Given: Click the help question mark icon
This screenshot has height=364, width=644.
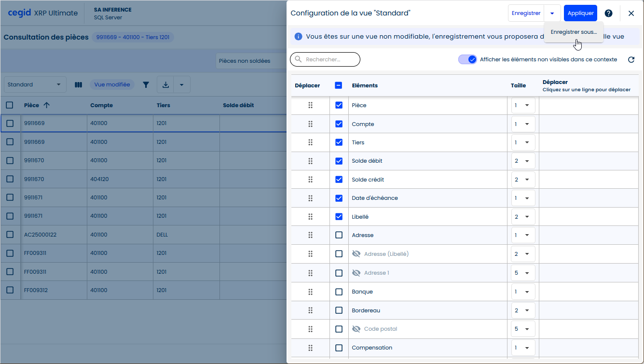Looking at the screenshot, I should coord(608,14).
